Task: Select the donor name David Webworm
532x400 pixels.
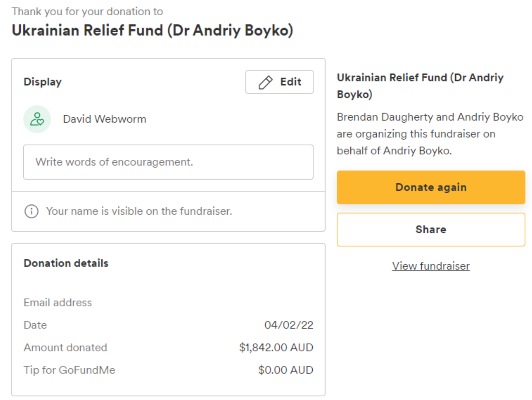Action: pos(105,119)
